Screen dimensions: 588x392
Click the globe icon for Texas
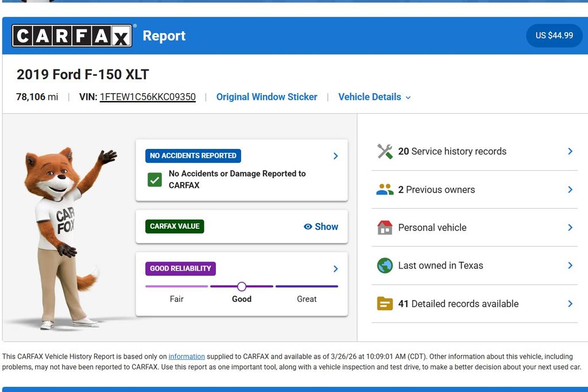[x=385, y=266]
